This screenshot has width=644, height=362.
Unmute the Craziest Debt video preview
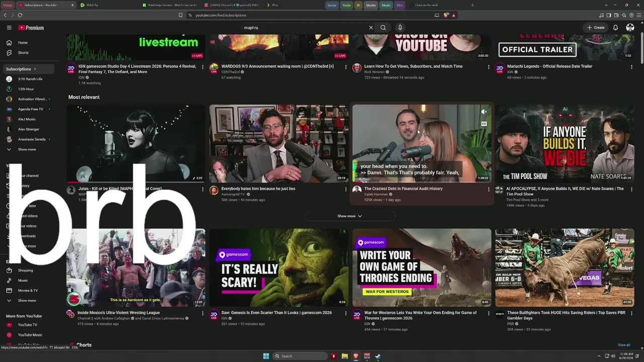coord(484,112)
